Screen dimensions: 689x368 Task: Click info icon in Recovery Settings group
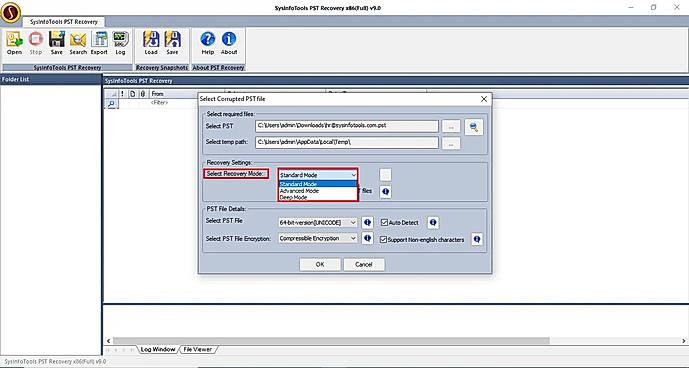385,192
